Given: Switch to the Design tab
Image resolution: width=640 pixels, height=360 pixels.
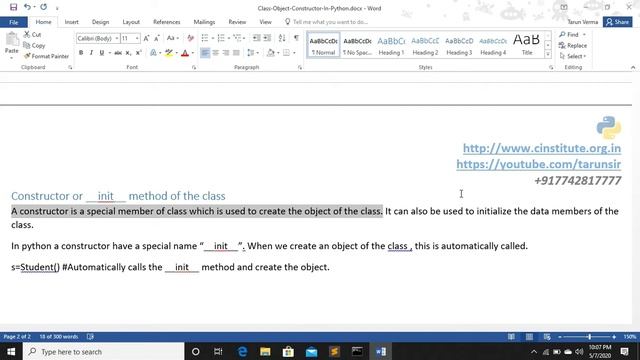Looking at the screenshot, I should (x=100, y=22).
